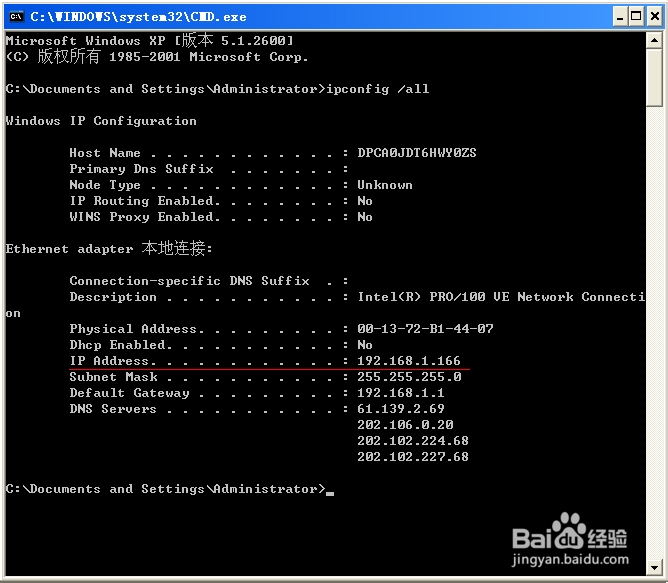Click the Description value Intel(R) PRO/100 VE
The width and height of the screenshot is (668, 583).
tap(433, 297)
